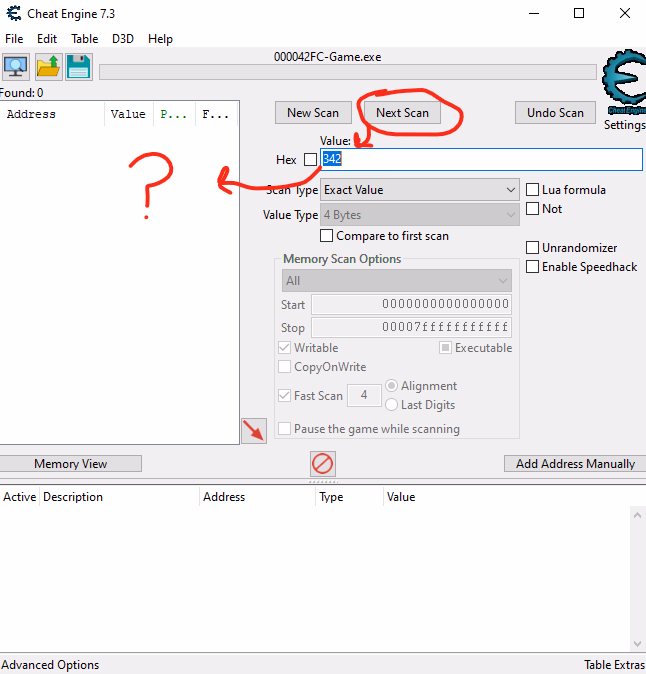Click the Fast Scan alignment value field
Image resolution: width=646 pixels, height=674 pixels.
(364, 395)
